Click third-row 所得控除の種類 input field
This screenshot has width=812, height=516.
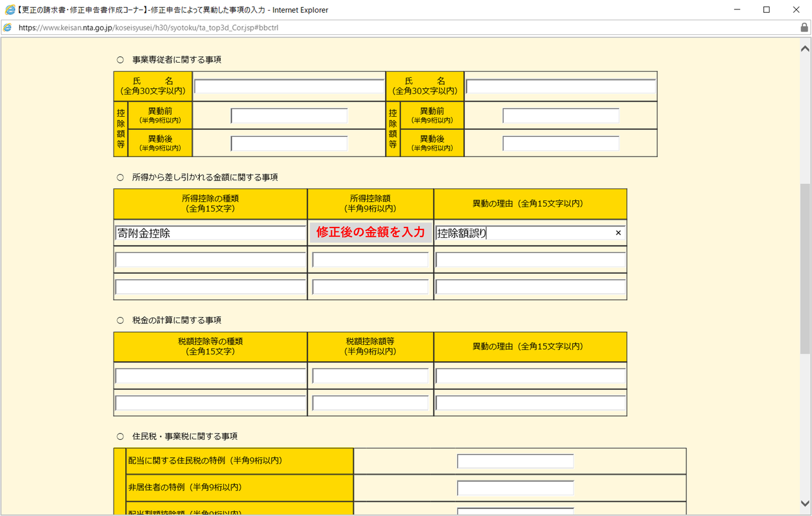tap(211, 287)
